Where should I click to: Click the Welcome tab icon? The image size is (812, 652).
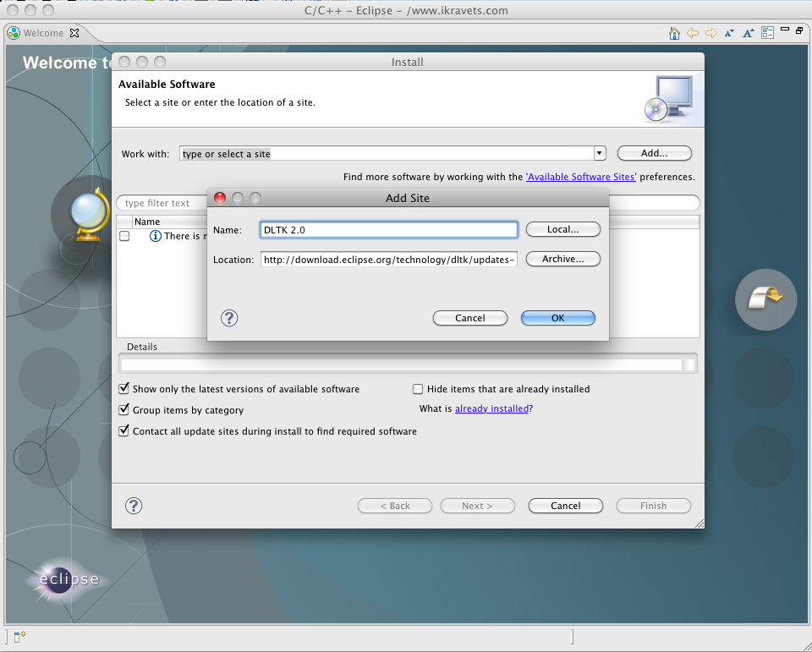pyautogui.click(x=14, y=33)
